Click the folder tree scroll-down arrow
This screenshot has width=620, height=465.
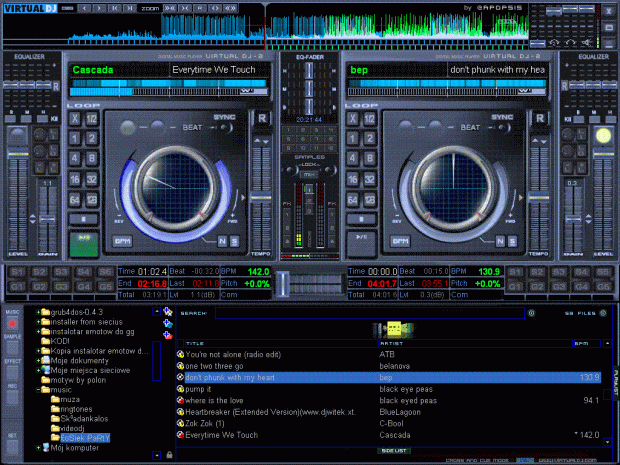coord(157,456)
